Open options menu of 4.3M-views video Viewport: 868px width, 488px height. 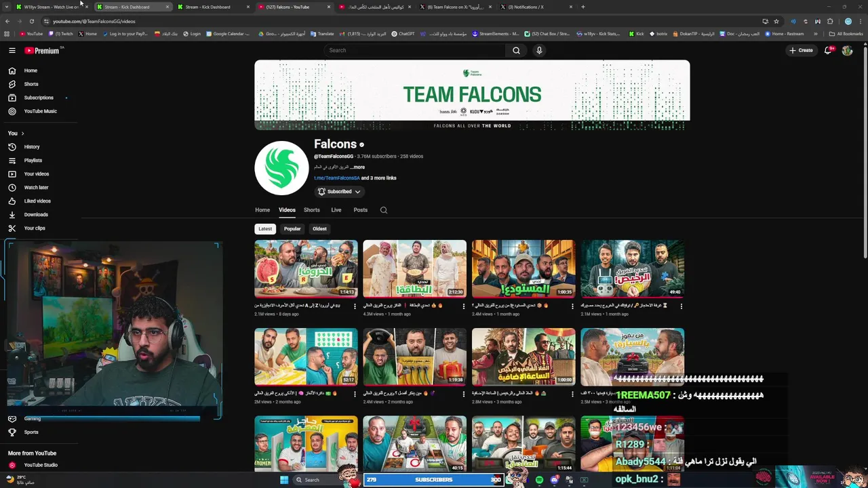464,306
